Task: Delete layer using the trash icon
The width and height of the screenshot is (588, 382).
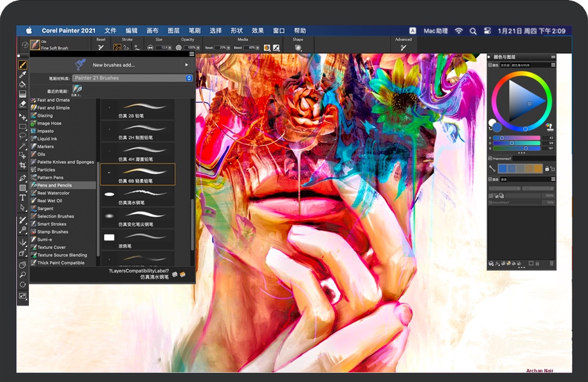Action: pyautogui.click(x=551, y=263)
